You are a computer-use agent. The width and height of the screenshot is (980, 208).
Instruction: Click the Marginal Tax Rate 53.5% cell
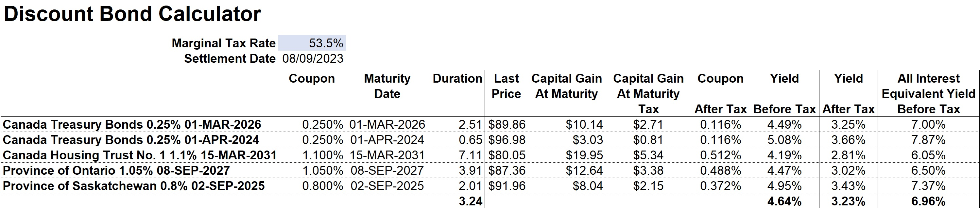click(x=312, y=43)
